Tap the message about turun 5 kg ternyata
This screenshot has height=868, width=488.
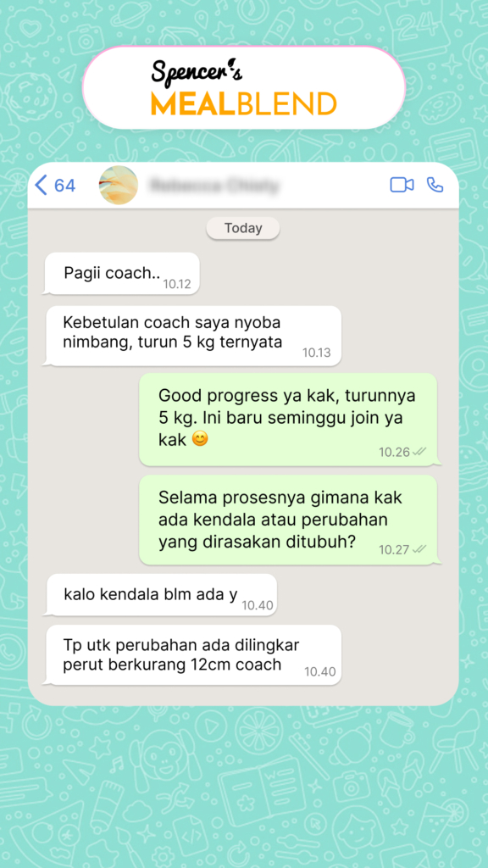pos(193,336)
